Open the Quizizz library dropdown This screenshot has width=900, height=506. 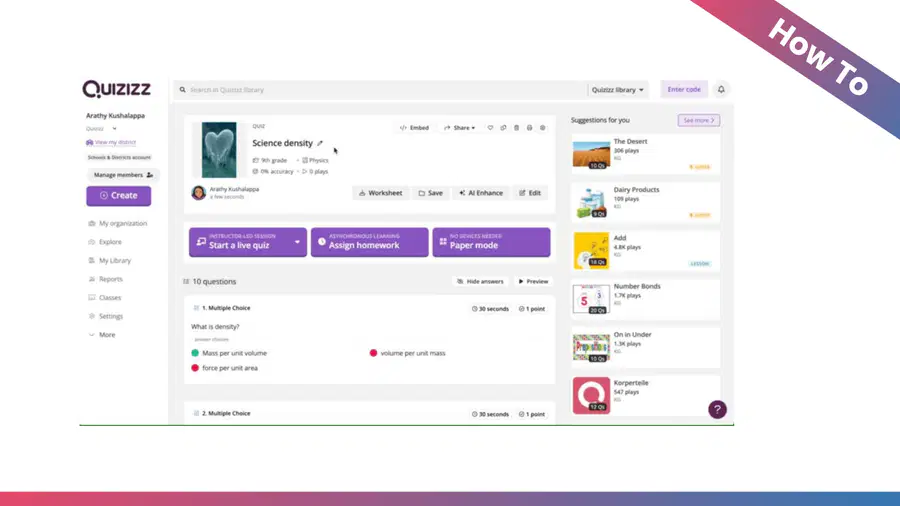pyautogui.click(x=618, y=90)
